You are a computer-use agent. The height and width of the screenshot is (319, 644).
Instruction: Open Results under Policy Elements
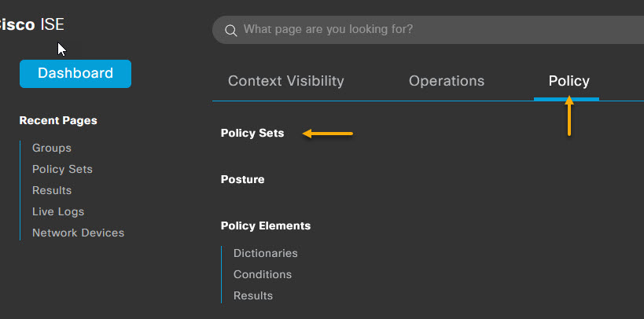point(253,295)
